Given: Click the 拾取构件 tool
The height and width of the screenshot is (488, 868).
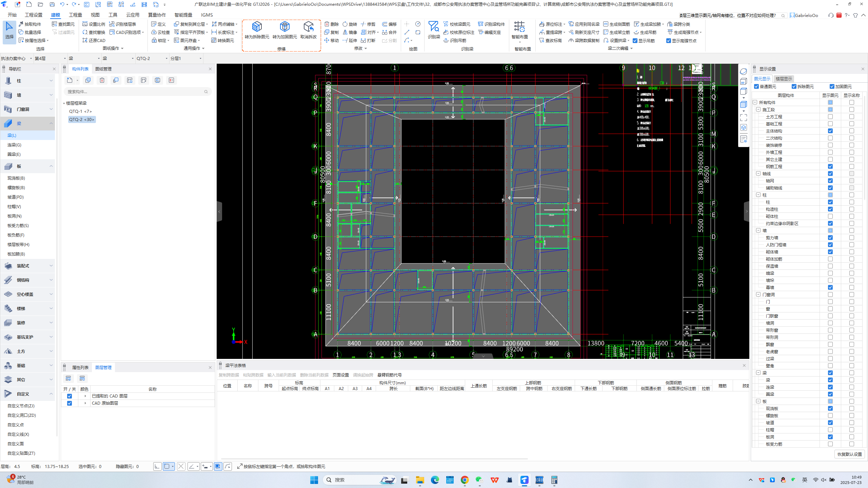Looking at the screenshot, I should pyautogui.click(x=30, y=24).
